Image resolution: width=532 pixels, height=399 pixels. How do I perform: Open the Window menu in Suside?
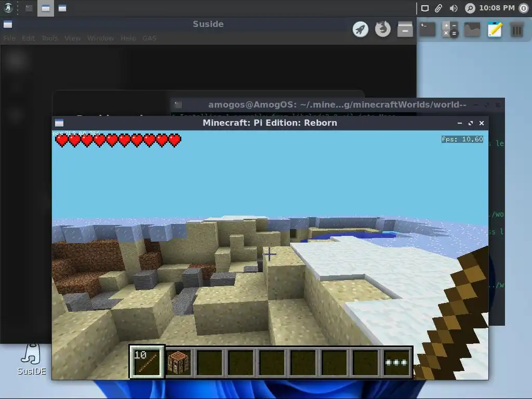click(x=100, y=38)
